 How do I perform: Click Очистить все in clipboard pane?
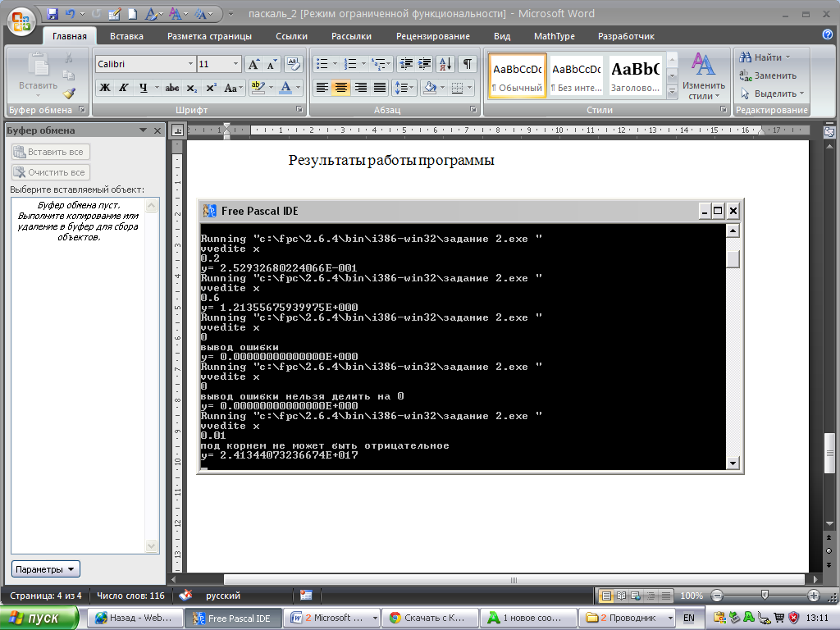pyautogui.click(x=50, y=172)
